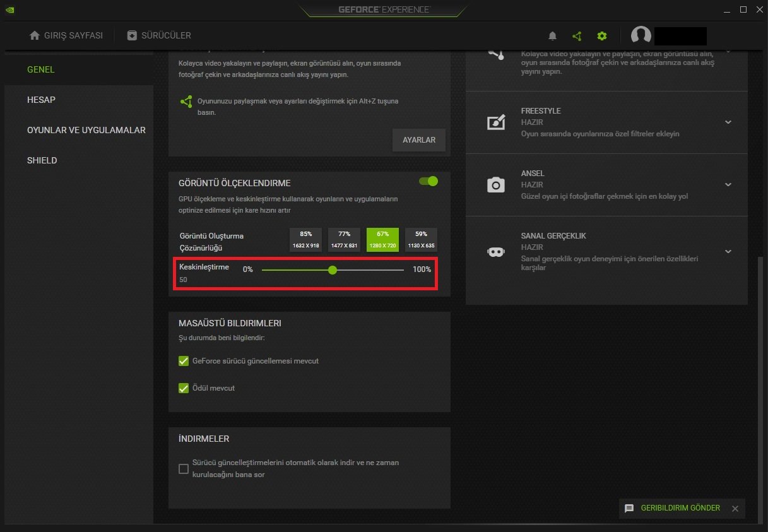The image size is (768, 532).
Task: Click the Masaüstü Bildirimleri heading
Action: (x=230, y=323)
